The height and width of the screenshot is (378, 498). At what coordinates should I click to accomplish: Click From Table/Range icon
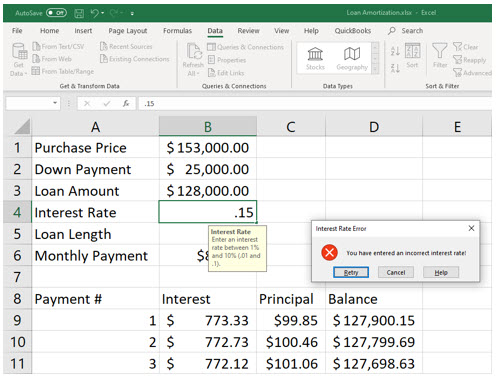[x=36, y=71]
